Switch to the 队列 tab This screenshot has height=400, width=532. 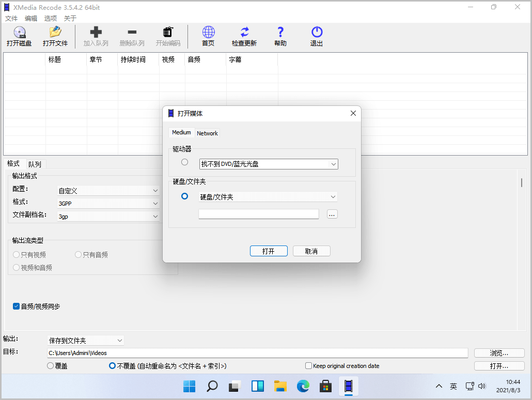click(35, 164)
